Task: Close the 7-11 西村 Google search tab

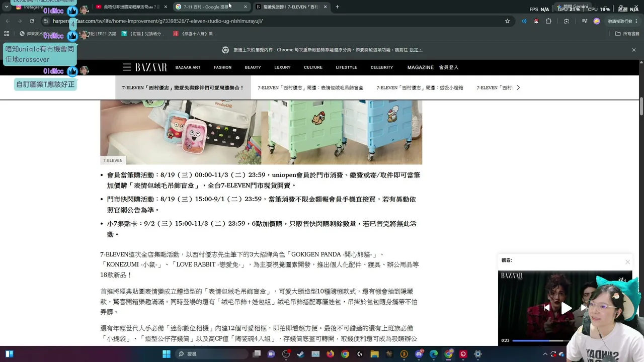Action: 245,7
